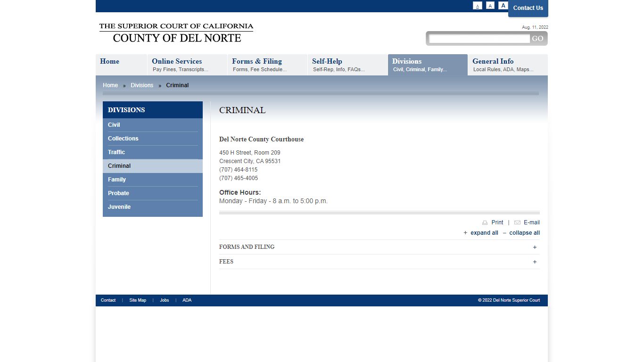
Task: Click the date Aug. 11, 2022
Action: click(x=535, y=27)
